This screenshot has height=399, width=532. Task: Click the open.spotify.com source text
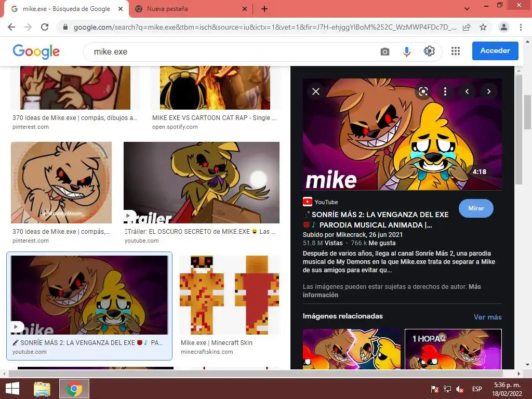[175, 127]
